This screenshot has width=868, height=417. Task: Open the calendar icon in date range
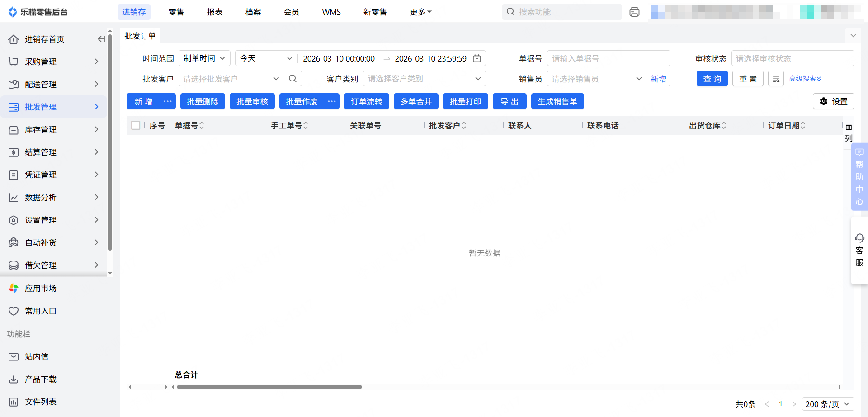[476, 58]
